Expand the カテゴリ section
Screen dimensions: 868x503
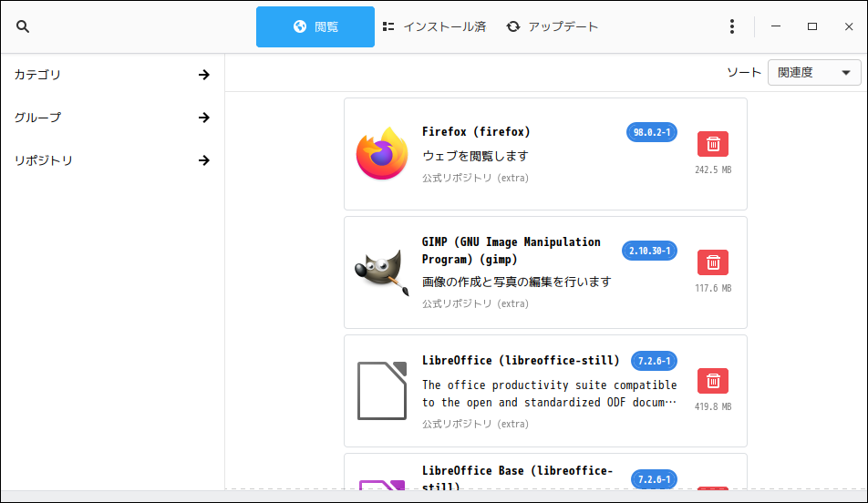112,75
